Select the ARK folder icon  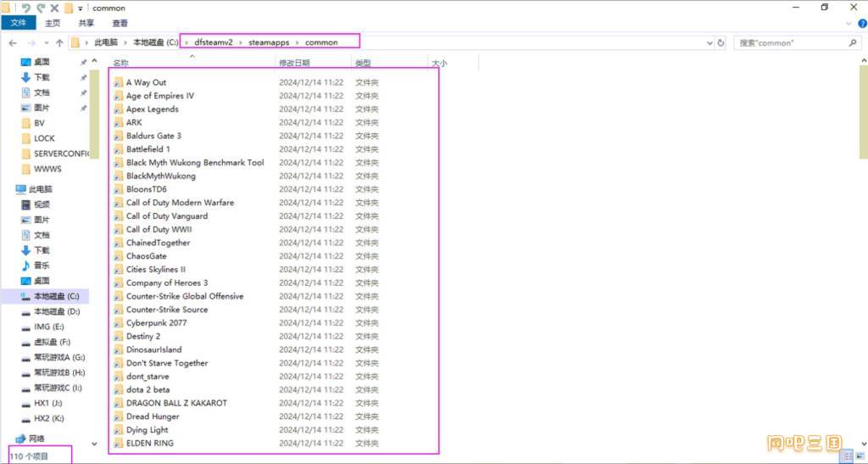[x=118, y=122]
